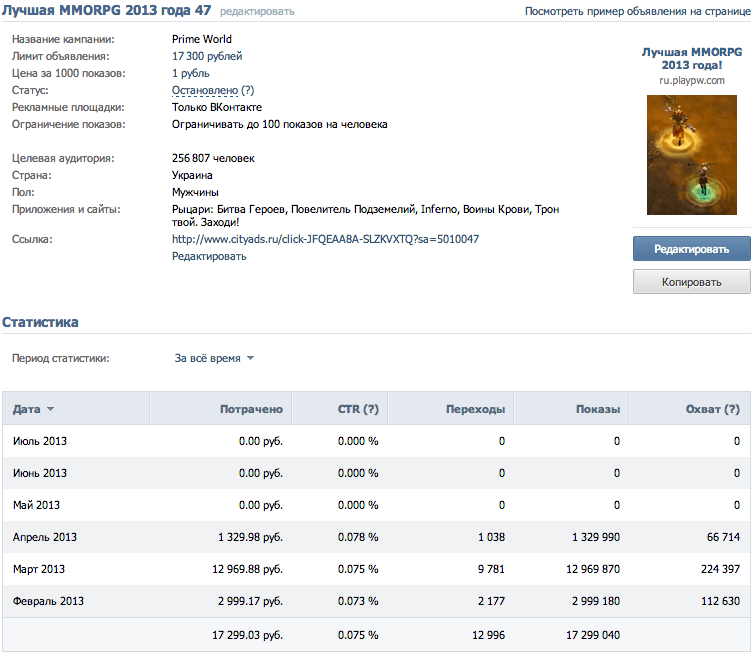Open the ad example preview link

pyautogui.click(x=638, y=12)
